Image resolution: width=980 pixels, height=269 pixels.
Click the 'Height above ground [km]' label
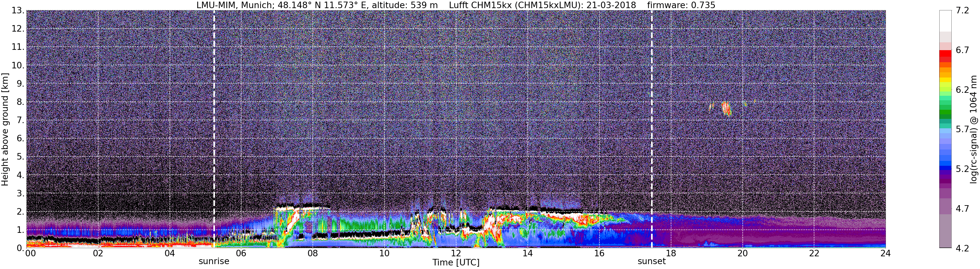pos(5,129)
